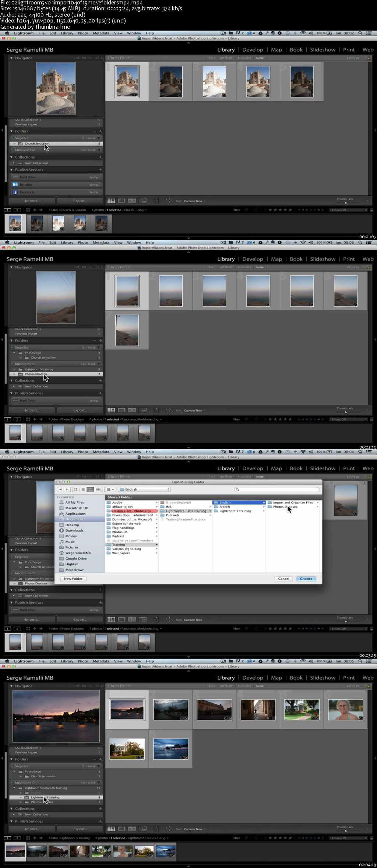Filter by third star in 00:02:10 frame
Viewport: 377px width, 868px height.
[280, 419]
